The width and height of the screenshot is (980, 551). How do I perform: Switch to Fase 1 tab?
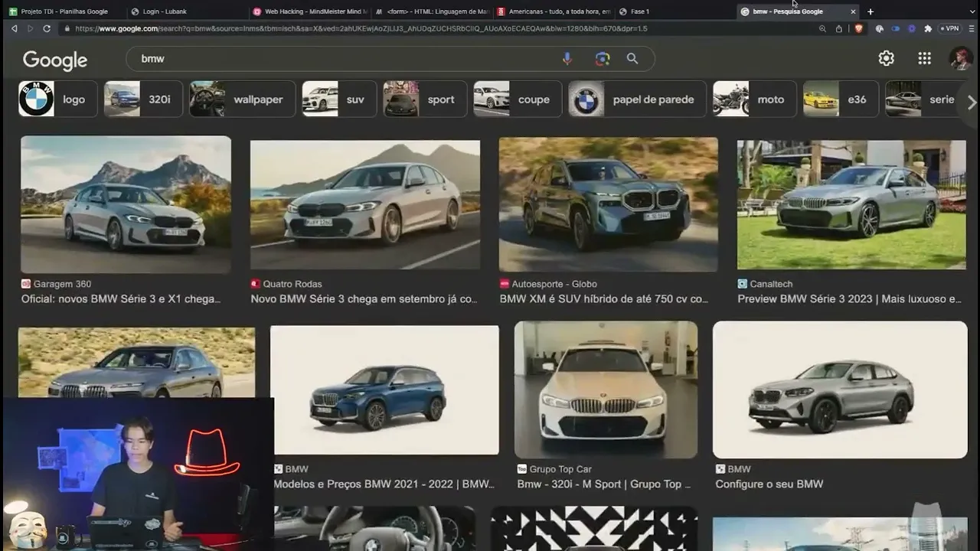point(674,11)
